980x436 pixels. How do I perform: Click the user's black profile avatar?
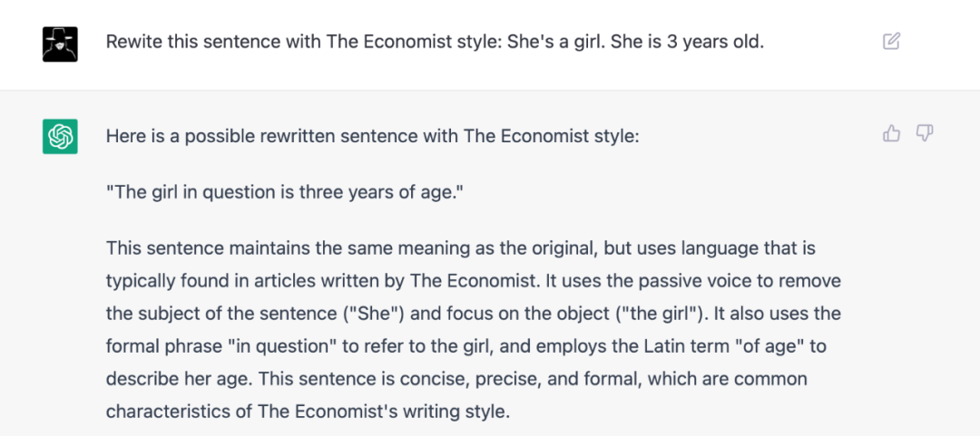click(x=60, y=44)
